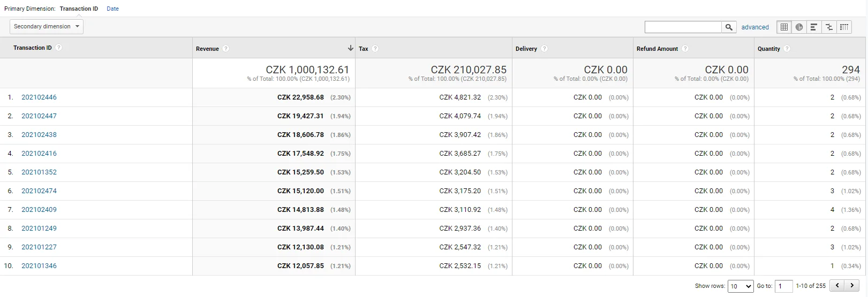Click the search magnifier button
The height and width of the screenshot is (297, 868).
click(x=729, y=27)
